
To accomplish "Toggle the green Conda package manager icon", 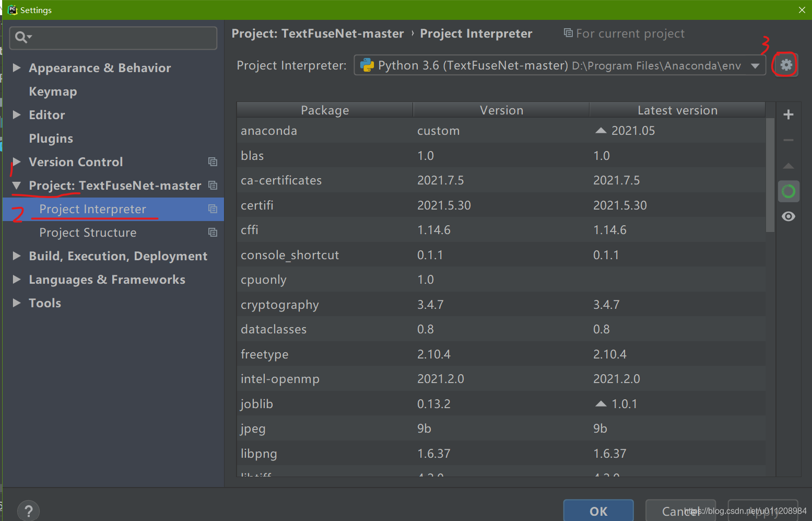I will pyautogui.click(x=789, y=191).
